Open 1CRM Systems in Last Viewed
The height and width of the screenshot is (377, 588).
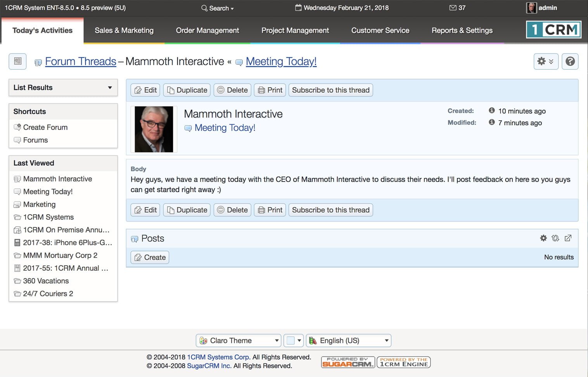coord(48,217)
